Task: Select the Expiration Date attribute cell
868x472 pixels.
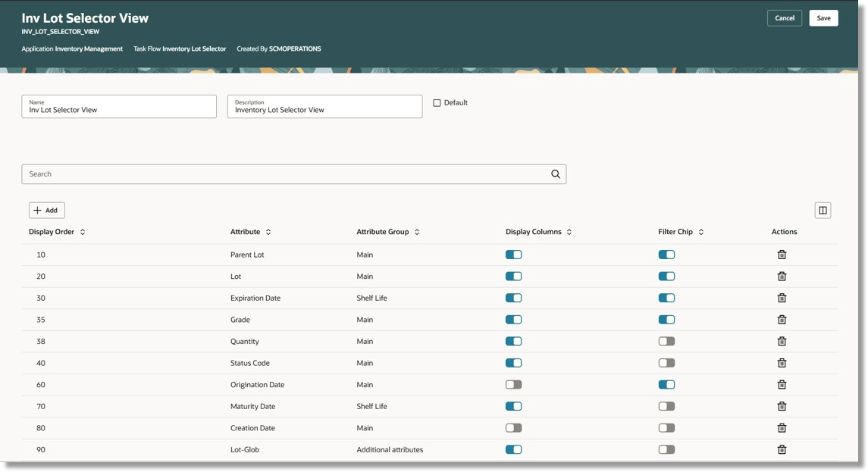Action: pos(255,298)
